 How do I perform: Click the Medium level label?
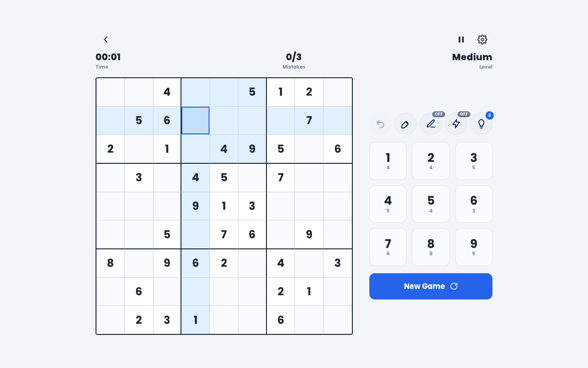click(472, 57)
